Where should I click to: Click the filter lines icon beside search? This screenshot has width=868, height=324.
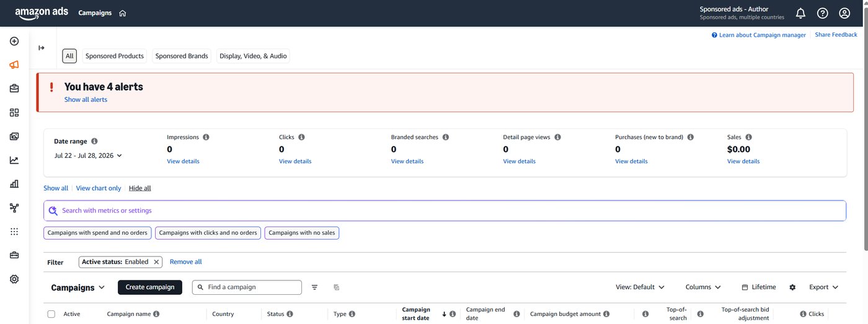[314, 287]
